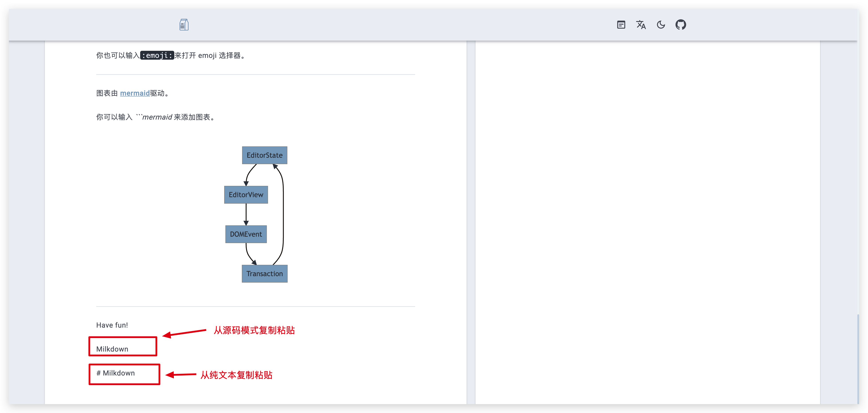This screenshot has width=868, height=413.
Task: Open Milkdown's GitHub repository icon
Action: (x=681, y=25)
